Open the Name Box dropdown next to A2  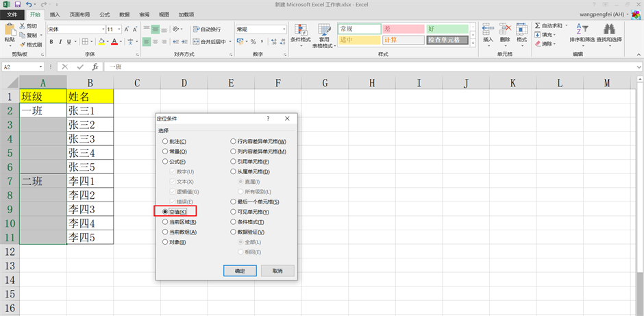[x=41, y=67]
